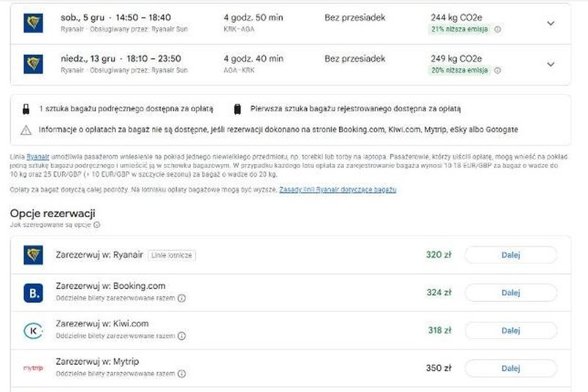
Task: Click the warning triangle about baggage fees
Action: pyautogui.click(x=26, y=129)
